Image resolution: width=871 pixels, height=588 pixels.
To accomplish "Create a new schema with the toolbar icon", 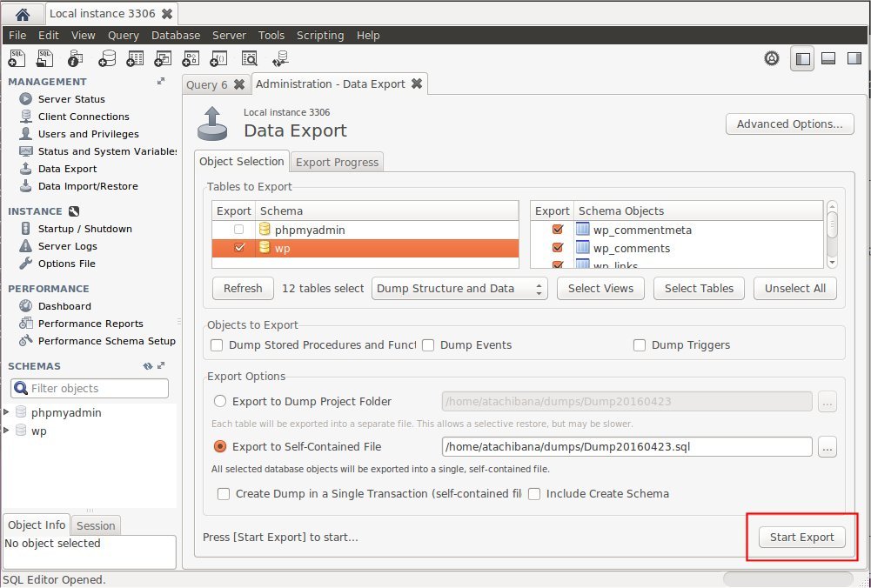I will pos(106,57).
